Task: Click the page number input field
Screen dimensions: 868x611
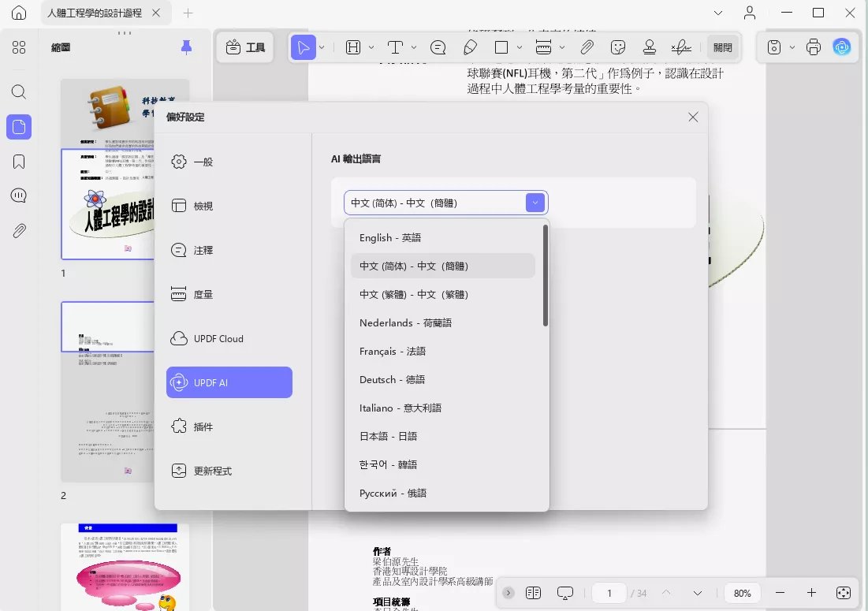Action: tap(609, 593)
